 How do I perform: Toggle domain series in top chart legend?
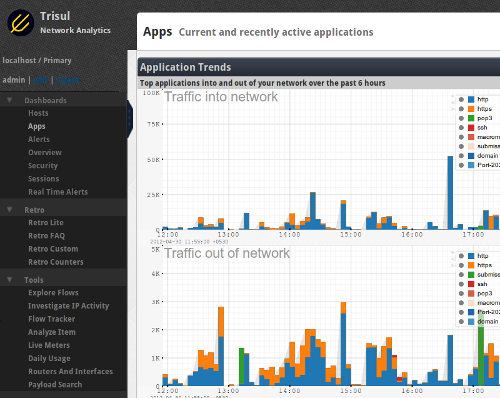tap(461, 156)
